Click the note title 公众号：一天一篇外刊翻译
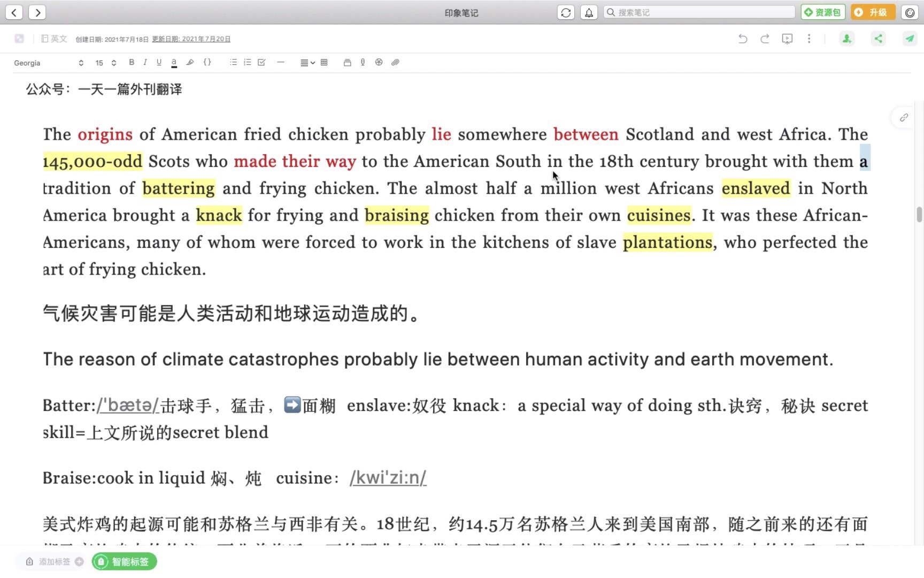The image size is (924, 578). pos(104,89)
